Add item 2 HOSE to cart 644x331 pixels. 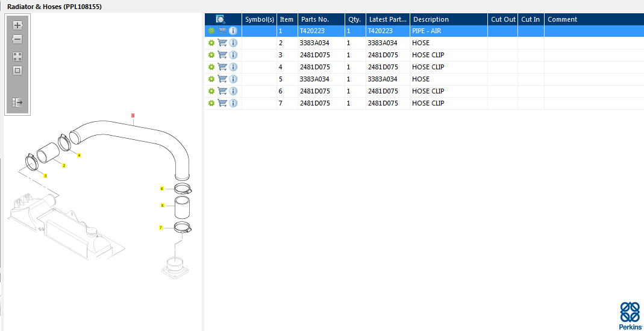tap(222, 43)
